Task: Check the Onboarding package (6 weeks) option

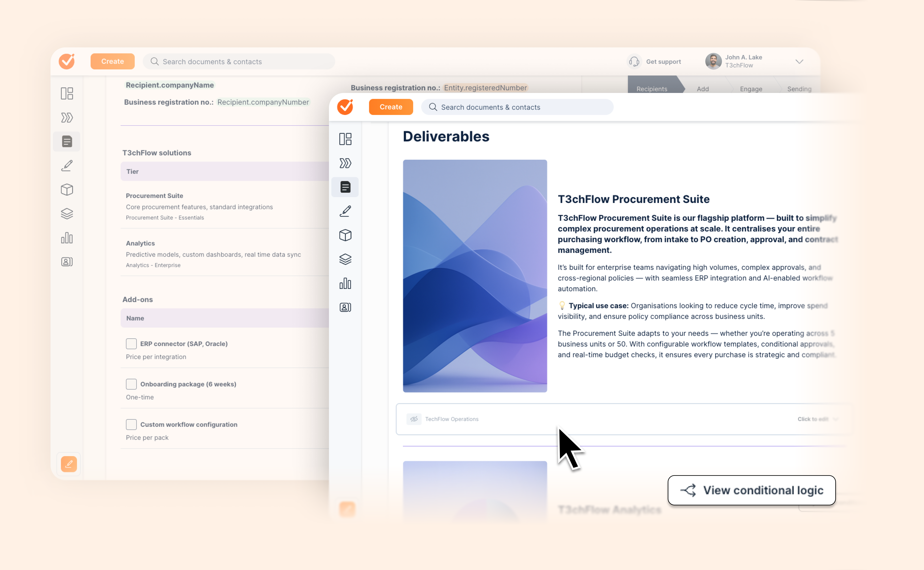Action: [131, 384]
